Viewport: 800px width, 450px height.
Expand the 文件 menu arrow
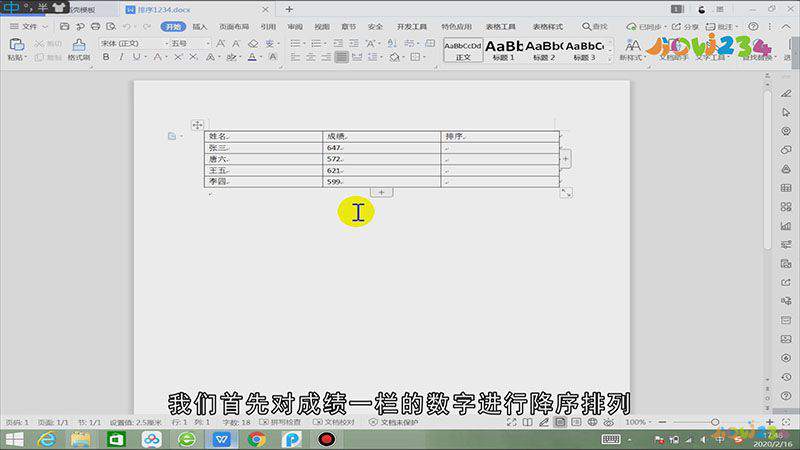point(45,27)
